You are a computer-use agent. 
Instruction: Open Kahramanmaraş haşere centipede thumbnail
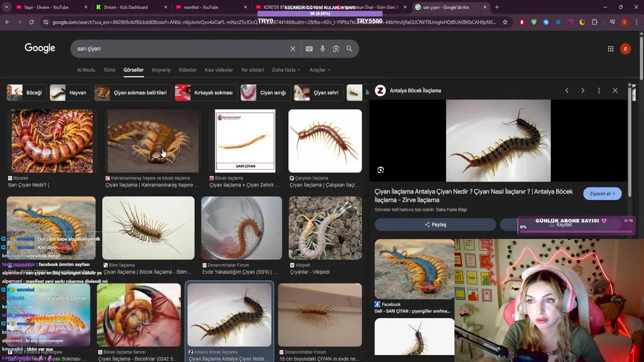(153, 141)
